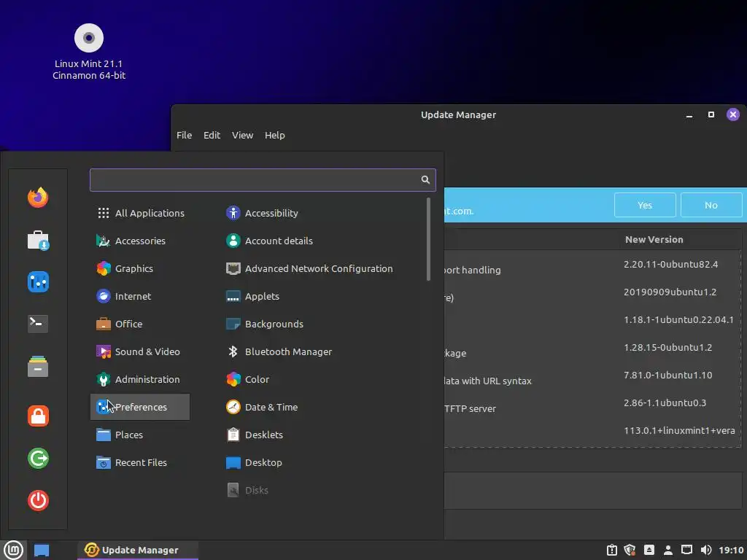Click Yes in the Update Manager banner
Viewport: 747px width, 560px height.
(x=645, y=205)
